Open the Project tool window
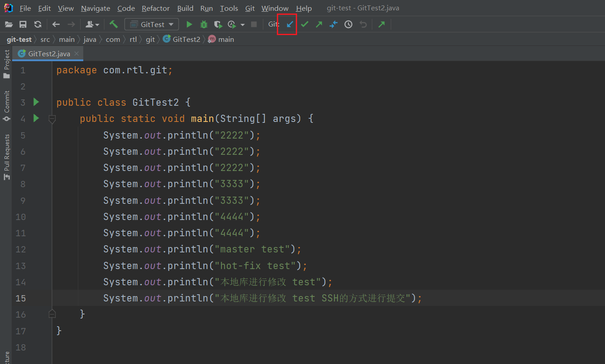Screen dimensions: 605x364 tap(6, 64)
